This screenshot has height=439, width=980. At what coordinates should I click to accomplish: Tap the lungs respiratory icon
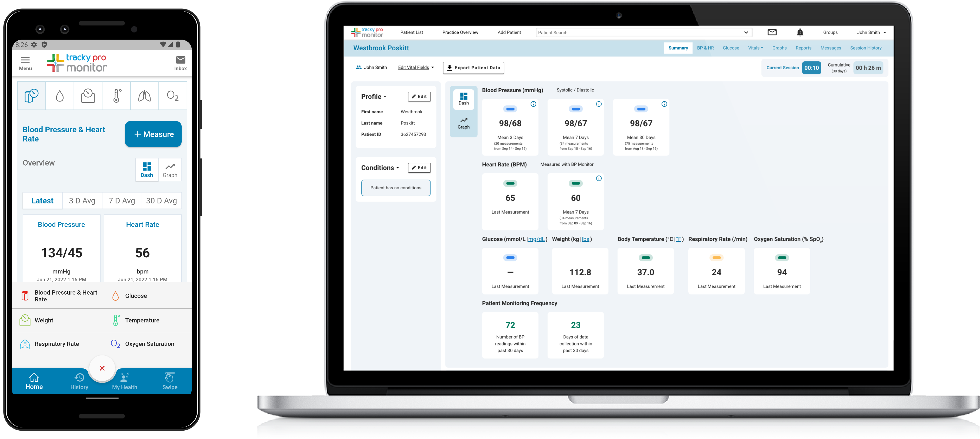pyautogui.click(x=144, y=95)
